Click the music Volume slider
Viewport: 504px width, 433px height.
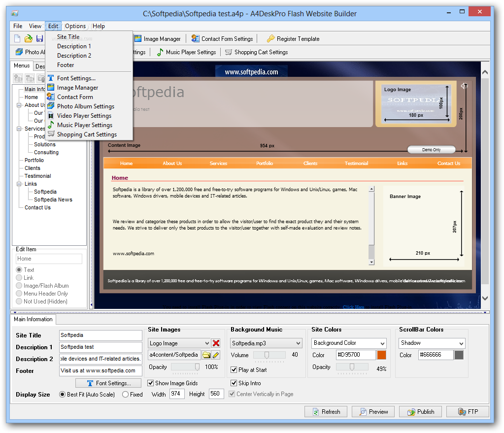click(269, 355)
